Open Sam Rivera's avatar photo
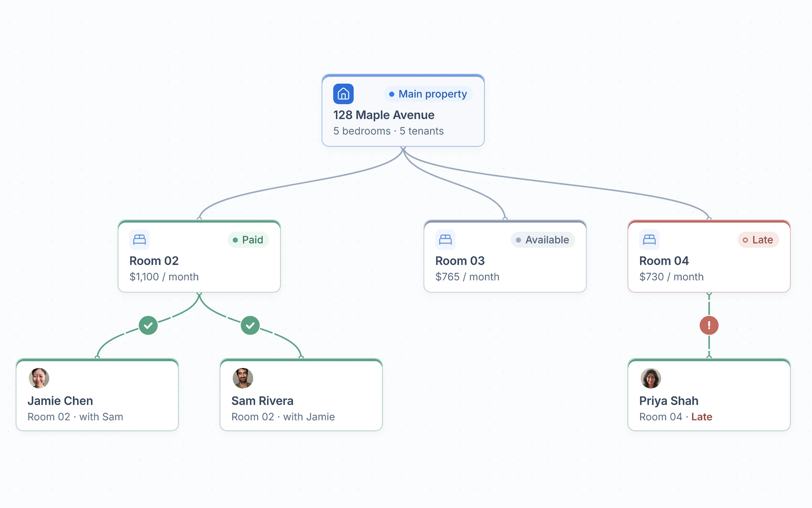The height and width of the screenshot is (508, 812). [243, 378]
